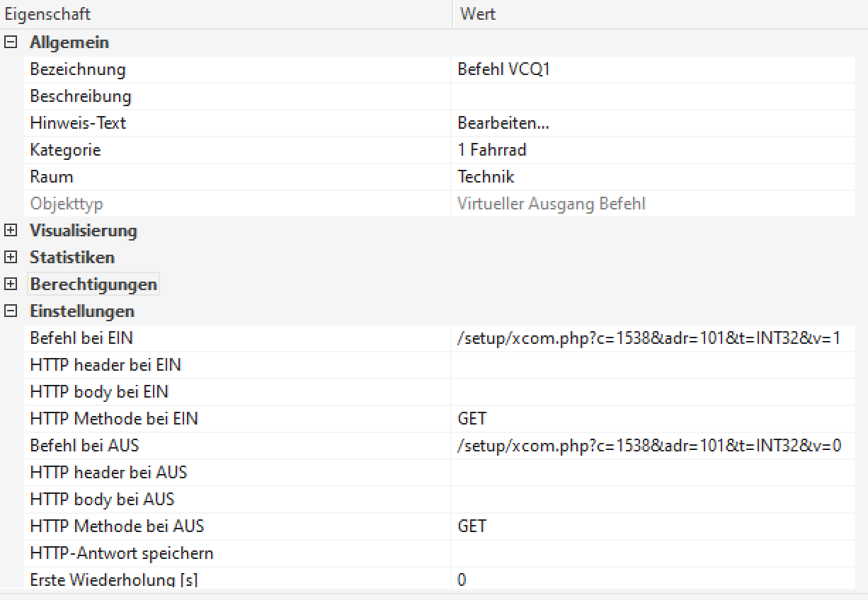Open the Kategorie dropdown showing 1 Fahrrad
This screenshot has width=868, height=600.
pos(651,150)
